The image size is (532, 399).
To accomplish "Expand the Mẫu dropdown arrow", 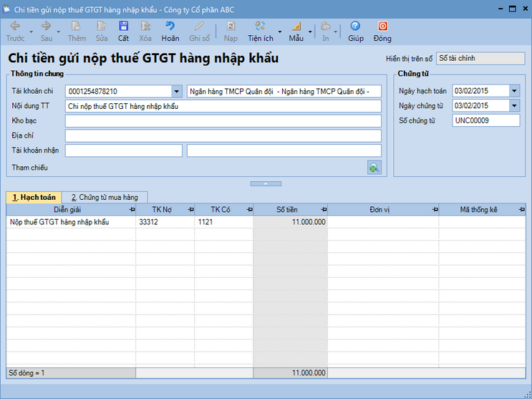I will [310, 32].
